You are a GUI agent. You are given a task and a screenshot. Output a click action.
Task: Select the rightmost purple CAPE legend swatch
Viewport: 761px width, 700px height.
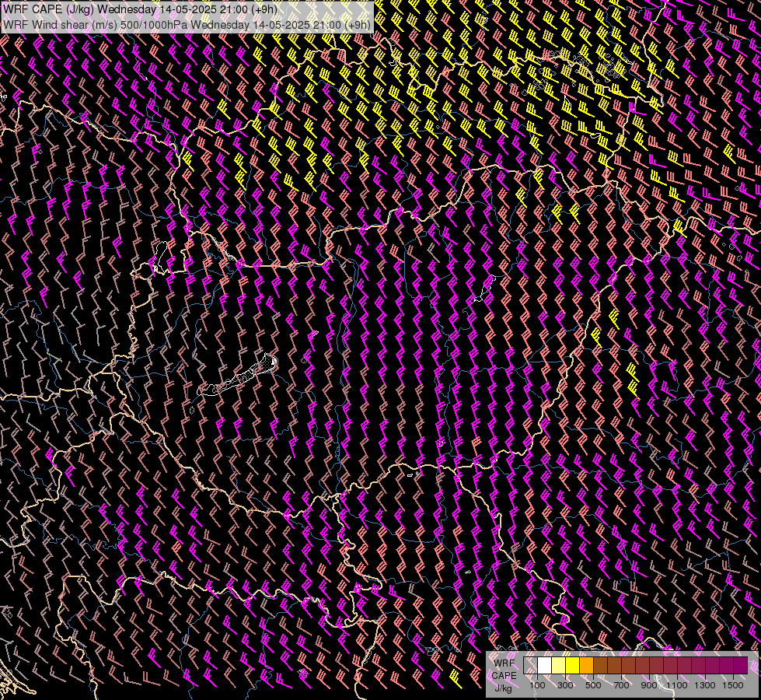point(741,666)
